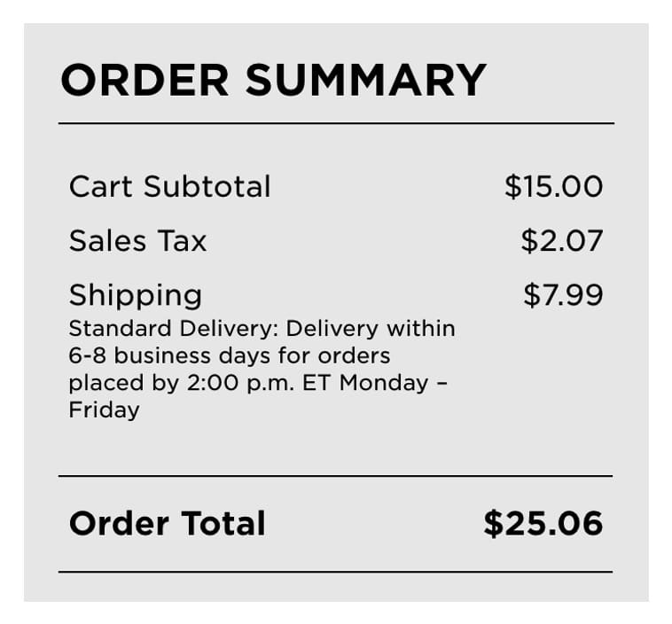
Task: Click "for orders" in the delivery note
Action: pos(348,356)
